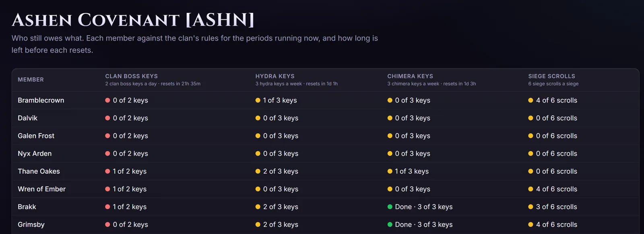This screenshot has height=234, width=644.
Task: Click Bramblecrown's '1 of 3 keys' hydra cell
Action: 276,100
